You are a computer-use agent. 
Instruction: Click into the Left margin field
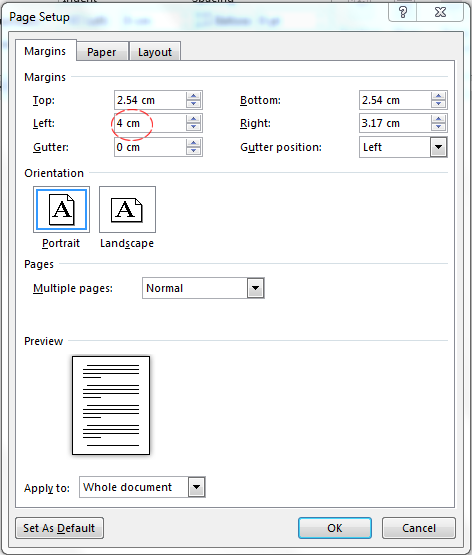[150, 123]
